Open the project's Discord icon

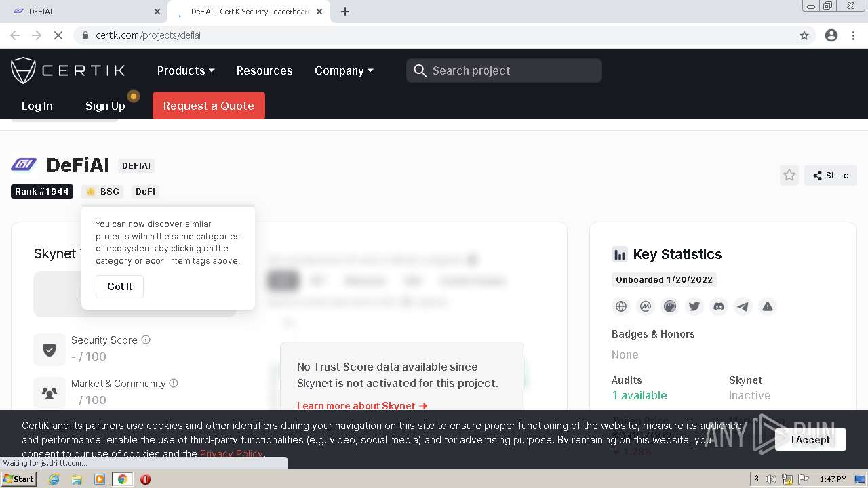[719, 306]
